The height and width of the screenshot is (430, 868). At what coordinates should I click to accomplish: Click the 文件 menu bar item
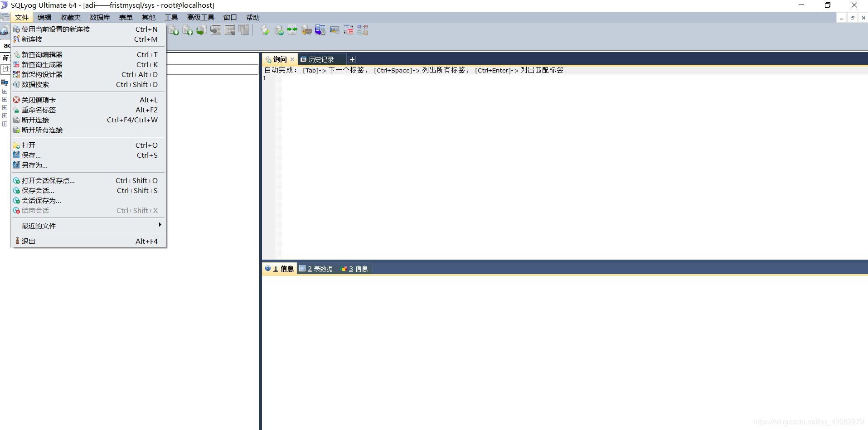click(21, 17)
